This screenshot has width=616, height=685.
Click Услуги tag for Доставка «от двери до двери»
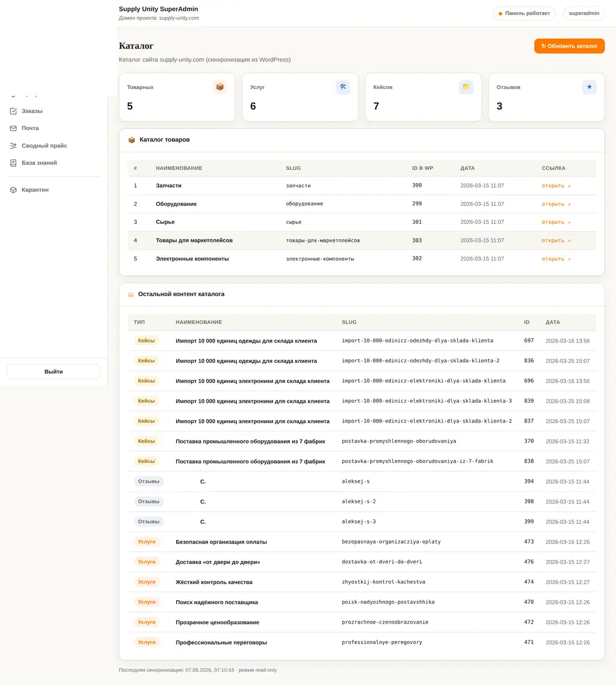pos(147,562)
